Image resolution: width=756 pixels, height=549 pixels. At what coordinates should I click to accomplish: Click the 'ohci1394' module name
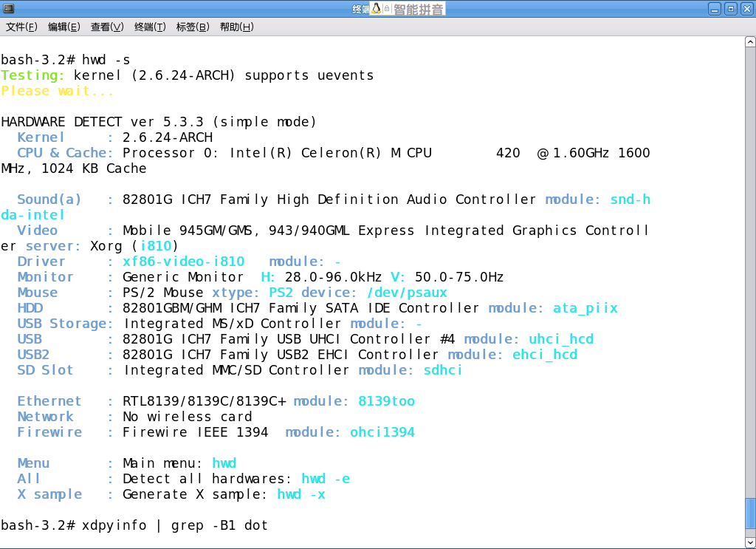pos(382,432)
